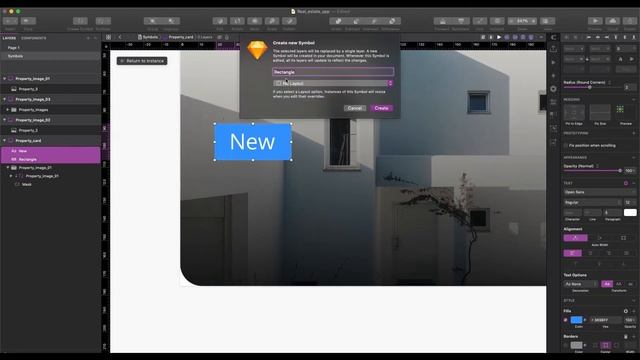
Task: Click the Preview play toolbar icon
Action: [x=595, y=21]
